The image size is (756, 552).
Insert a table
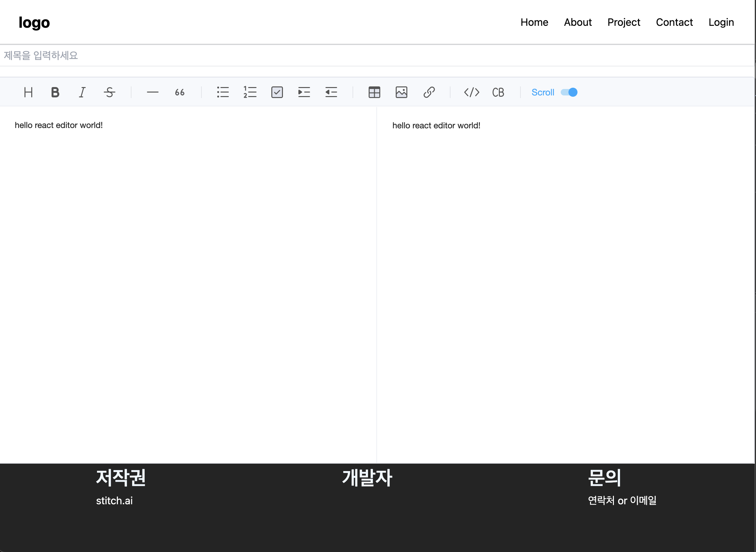point(374,92)
